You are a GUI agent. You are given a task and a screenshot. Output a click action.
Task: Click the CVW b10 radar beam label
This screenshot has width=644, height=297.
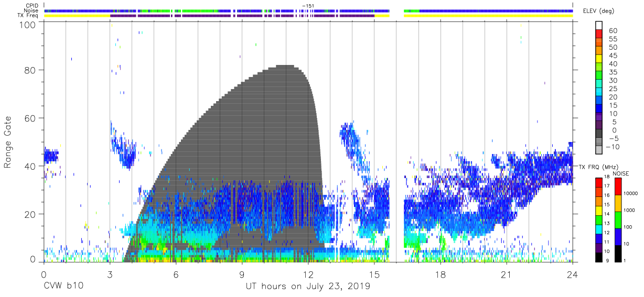pos(63,287)
